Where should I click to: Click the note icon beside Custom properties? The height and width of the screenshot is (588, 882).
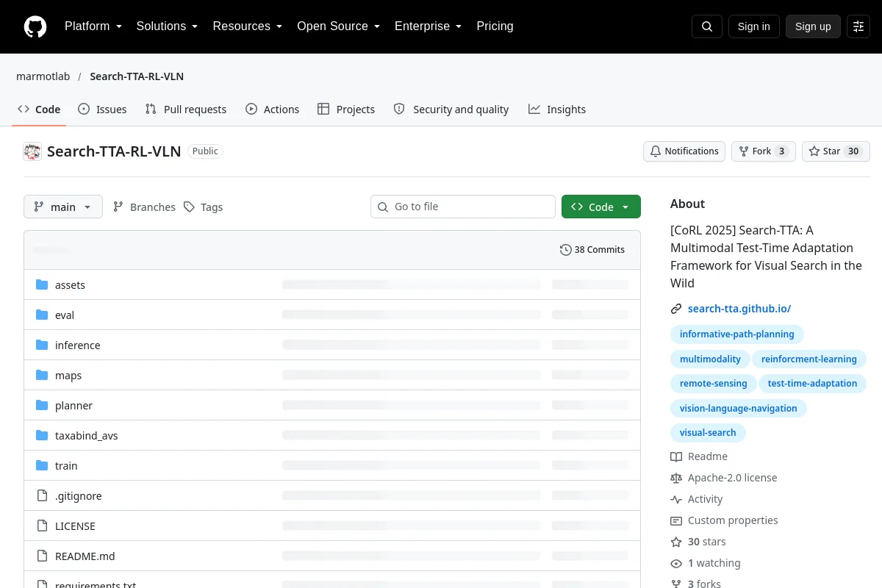pos(676,520)
